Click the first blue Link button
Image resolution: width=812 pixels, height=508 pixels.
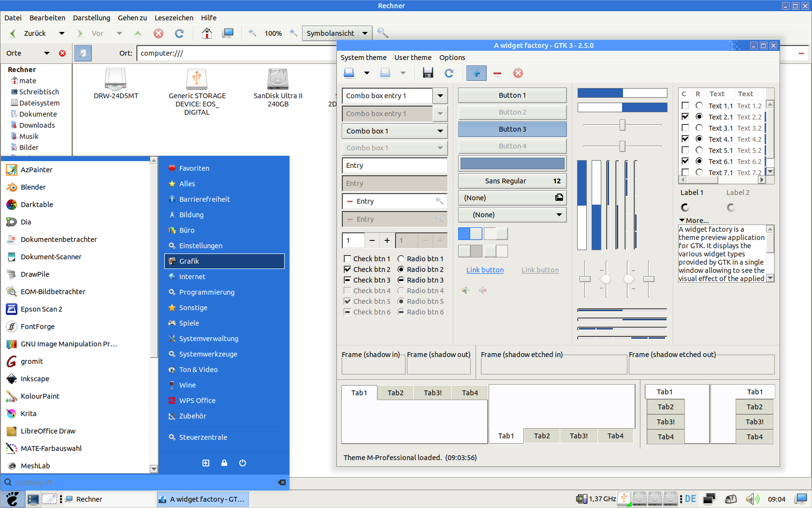[485, 270]
